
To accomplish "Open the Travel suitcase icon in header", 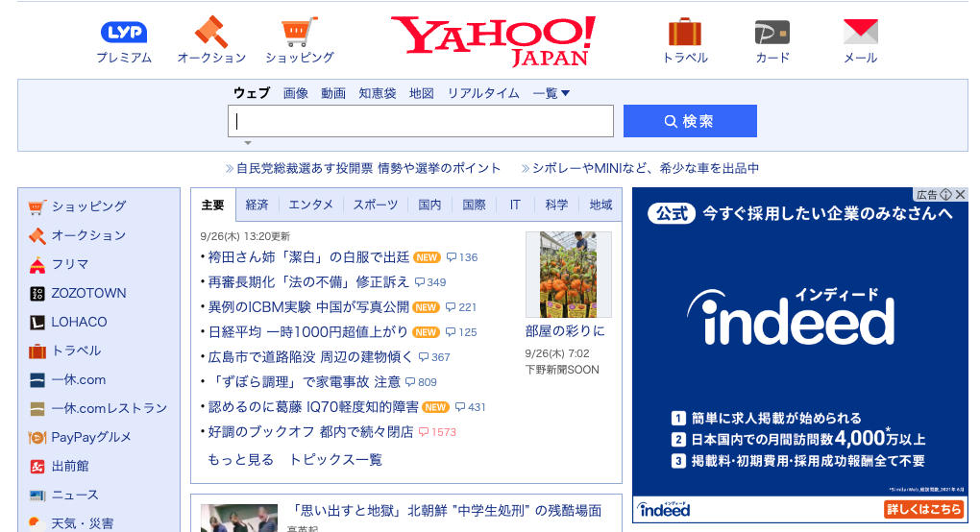I will tap(685, 32).
